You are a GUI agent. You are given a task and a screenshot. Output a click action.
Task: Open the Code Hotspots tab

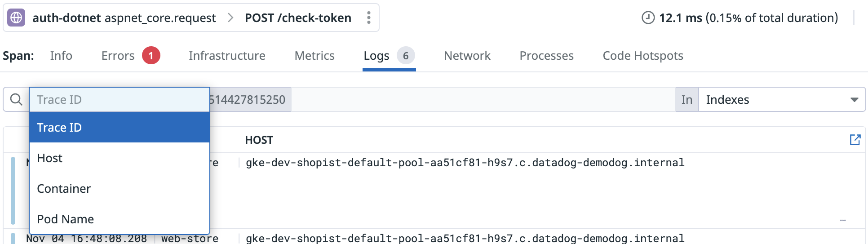643,56
